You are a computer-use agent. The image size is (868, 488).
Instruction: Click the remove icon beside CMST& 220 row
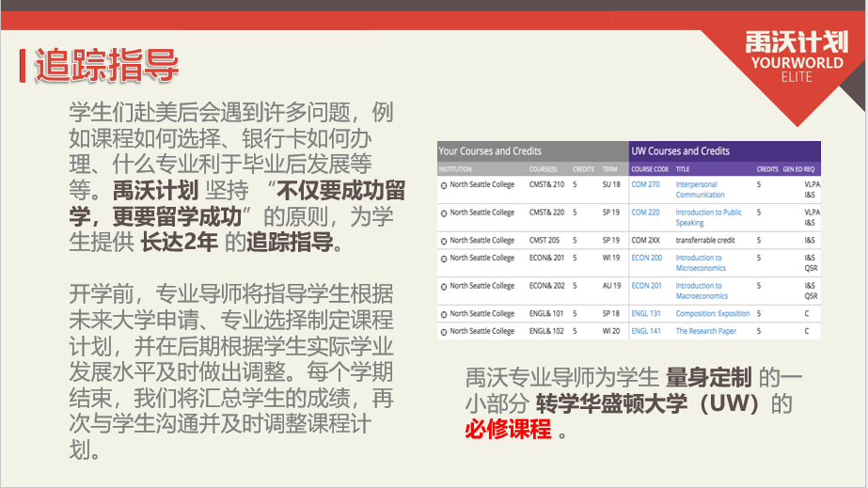tap(444, 213)
